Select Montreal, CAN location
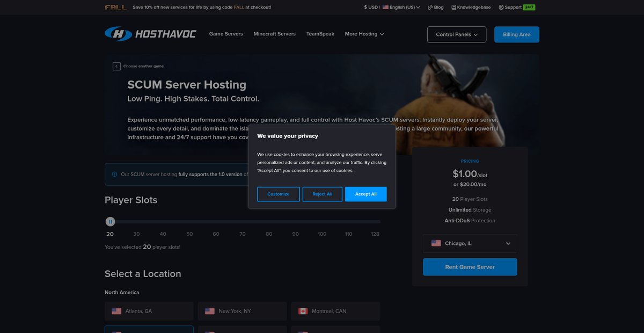 point(335,311)
